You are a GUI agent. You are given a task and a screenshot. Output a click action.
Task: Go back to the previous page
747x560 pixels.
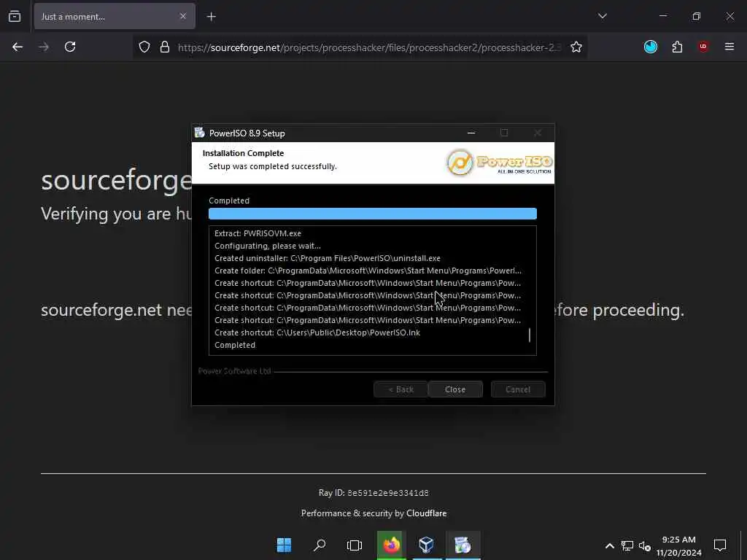tap(18, 47)
